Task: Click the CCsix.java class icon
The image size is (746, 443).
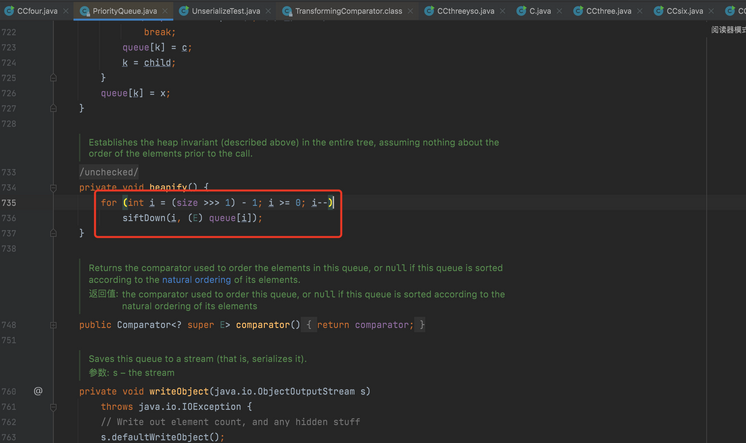Action: click(x=658, y=10)
